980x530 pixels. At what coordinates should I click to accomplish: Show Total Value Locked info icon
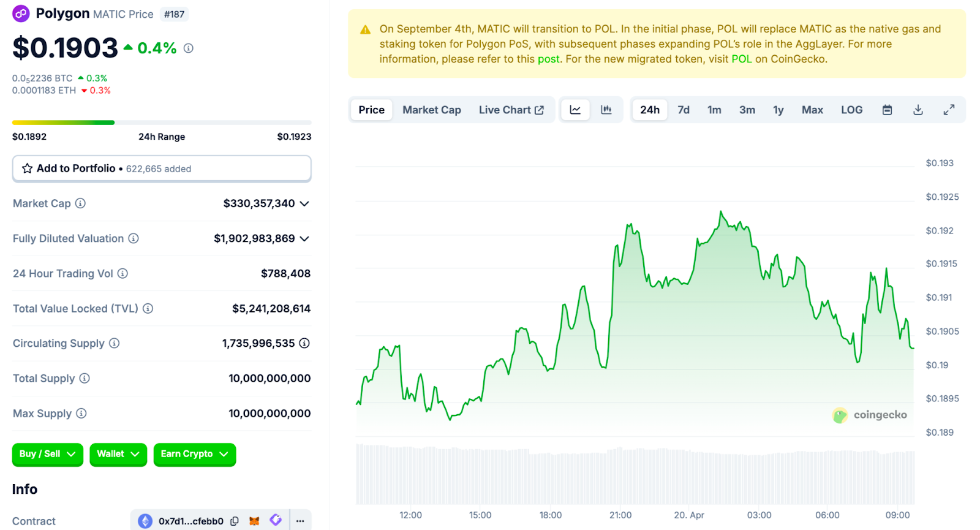point(148,308)
